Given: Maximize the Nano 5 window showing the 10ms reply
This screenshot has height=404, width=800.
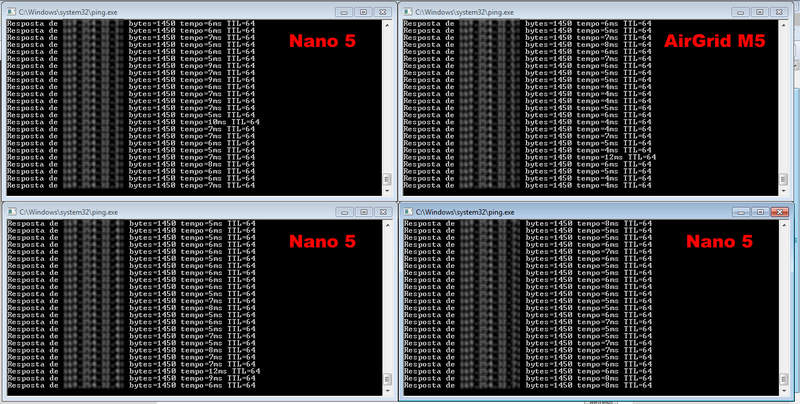Looking at the screenshot, I should (x=363, y=12).
